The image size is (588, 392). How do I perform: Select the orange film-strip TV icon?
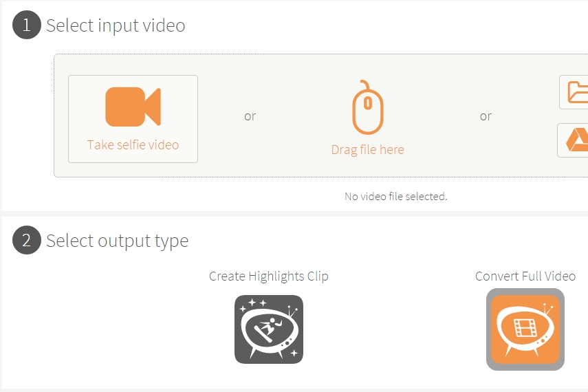525,329
